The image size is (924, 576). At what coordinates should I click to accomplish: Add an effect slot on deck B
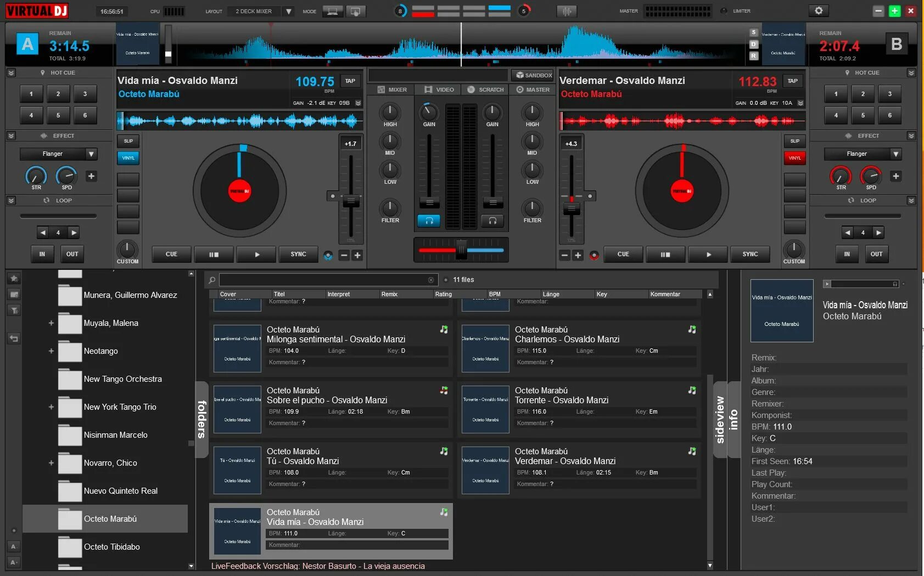click(896, 176)
